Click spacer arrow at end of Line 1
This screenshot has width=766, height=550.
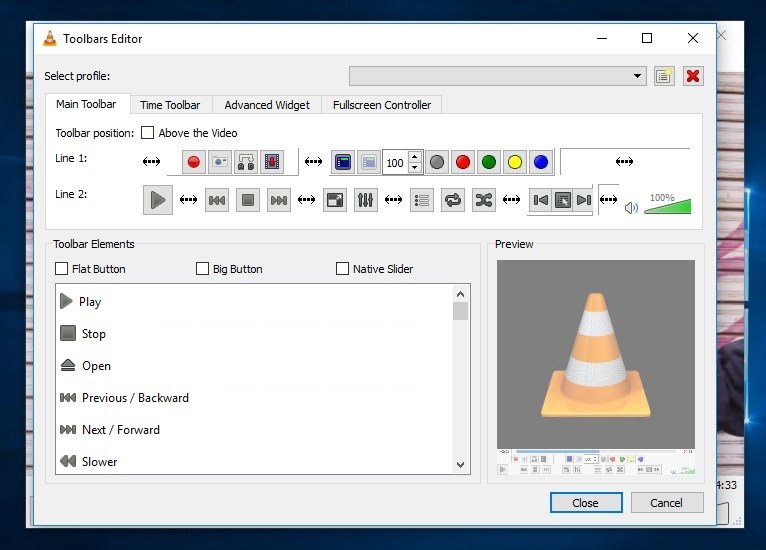point(624,161)
